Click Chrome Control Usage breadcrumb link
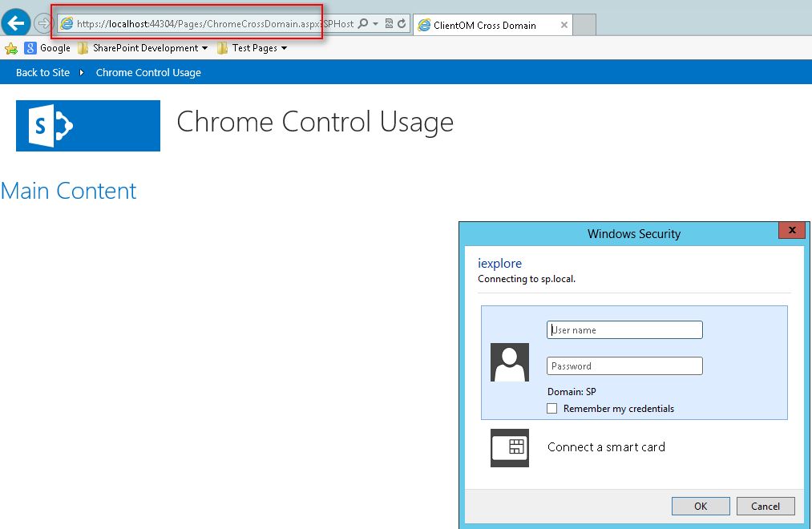This screenshot has width=812, height=529. tap(148, 72)
